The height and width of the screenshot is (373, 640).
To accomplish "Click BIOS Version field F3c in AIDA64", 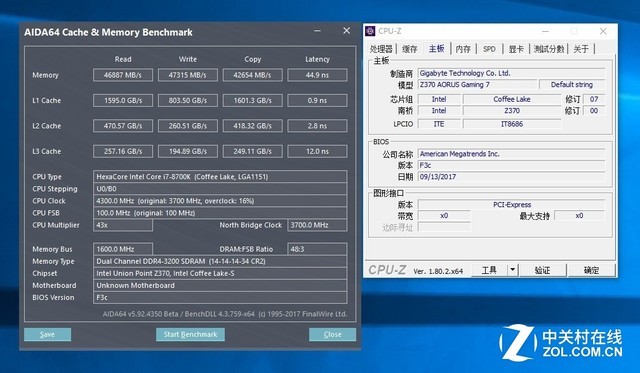I will (x=220, y=298).
